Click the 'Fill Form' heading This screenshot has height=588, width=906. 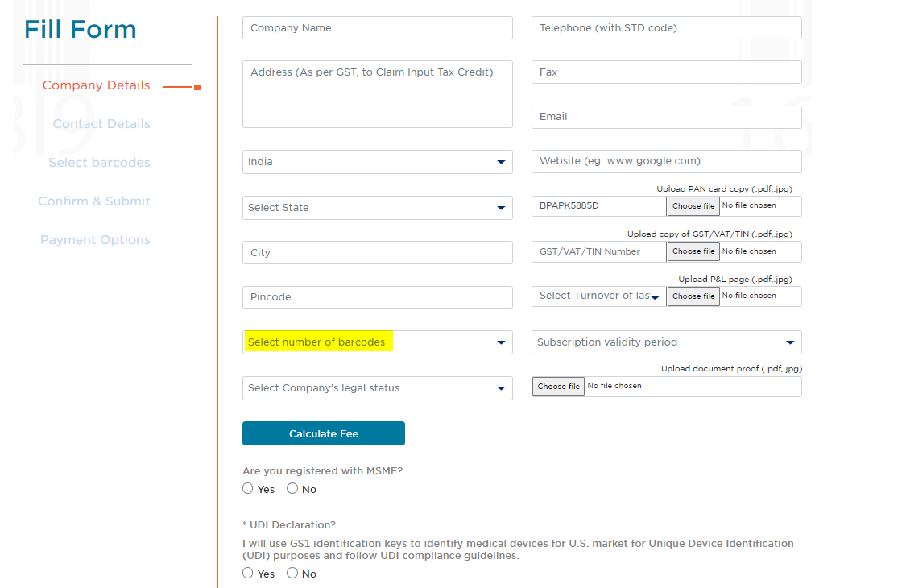81,30
